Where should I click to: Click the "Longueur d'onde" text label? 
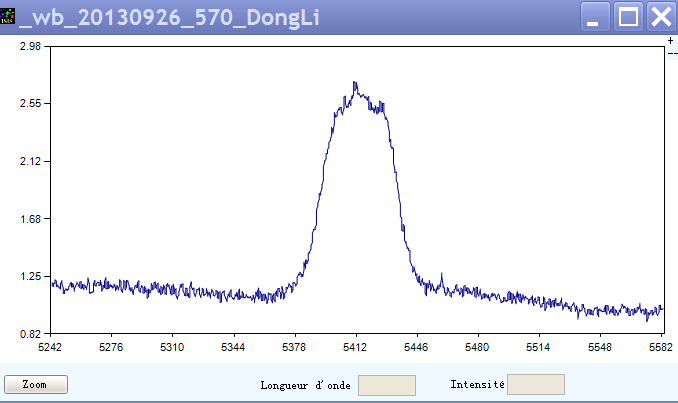pos(305,385)
